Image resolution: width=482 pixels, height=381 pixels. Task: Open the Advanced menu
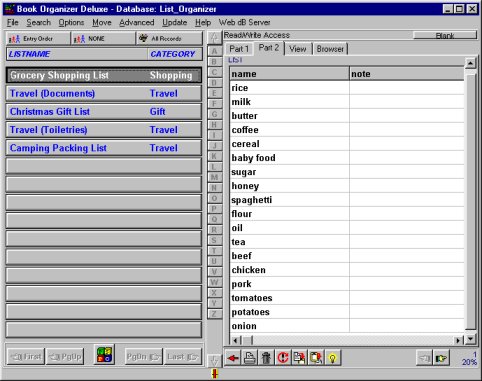pyautogui.click(x=137, y=23)
